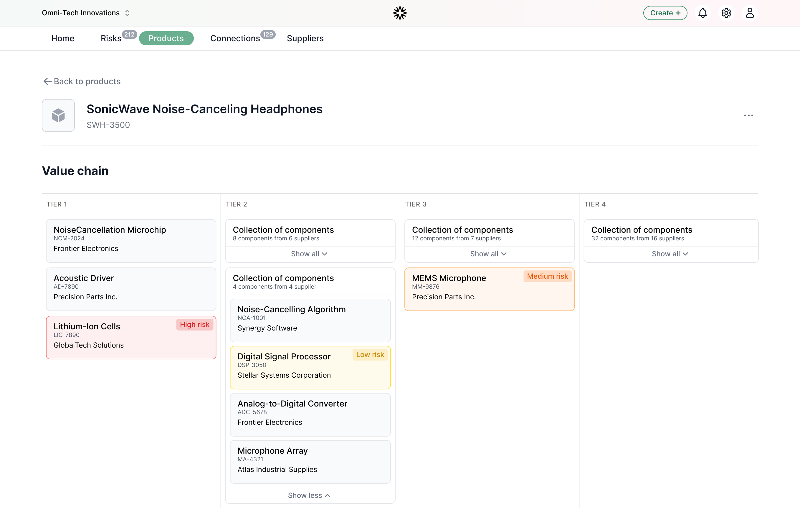Expand Tier 2 collection with 8 components
Image resolution: width=800 pixels, height=532 pixels.
coord(309,254)
